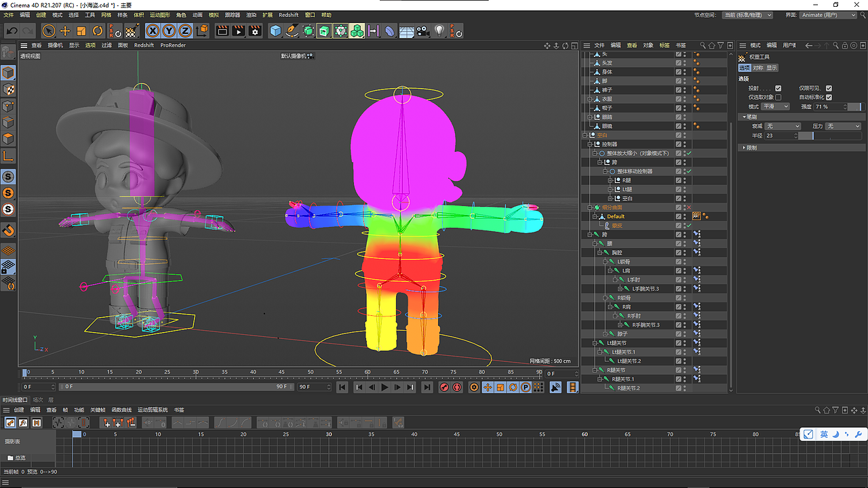Click the Undo arrow in the top toolbar

pos(12,30)
